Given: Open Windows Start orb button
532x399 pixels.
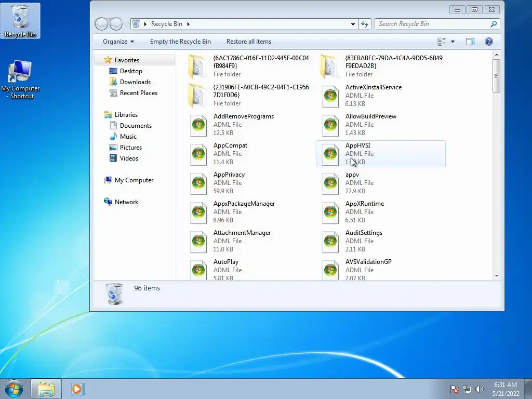Looking at the screenshot, I should pos(14,389).
